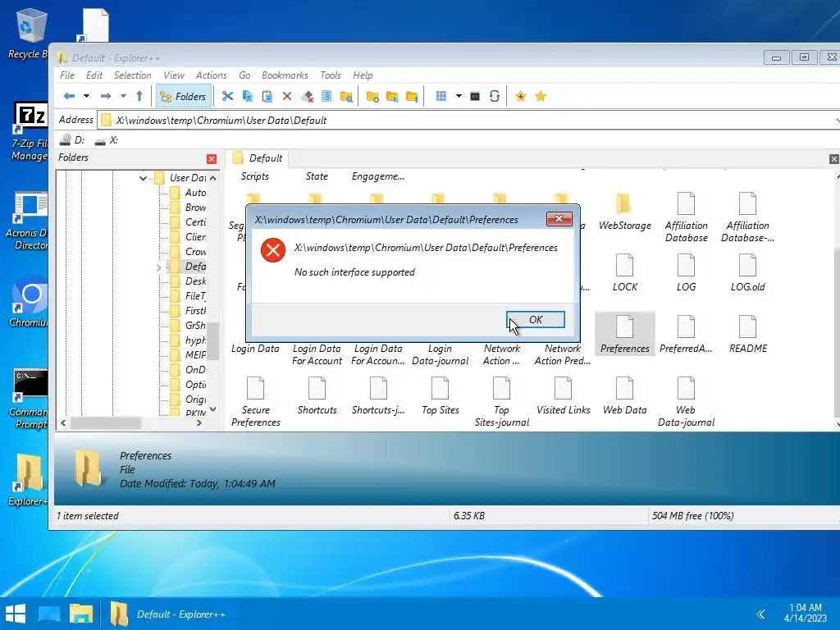Select the Affiliation Database file
The image size is (840, 630).
[x=687, y=217]
